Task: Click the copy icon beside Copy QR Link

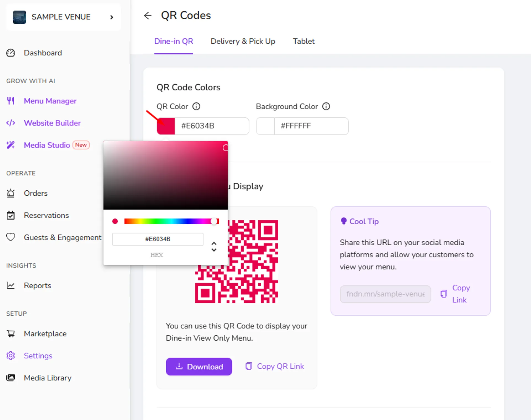Action: click(249, 366)
